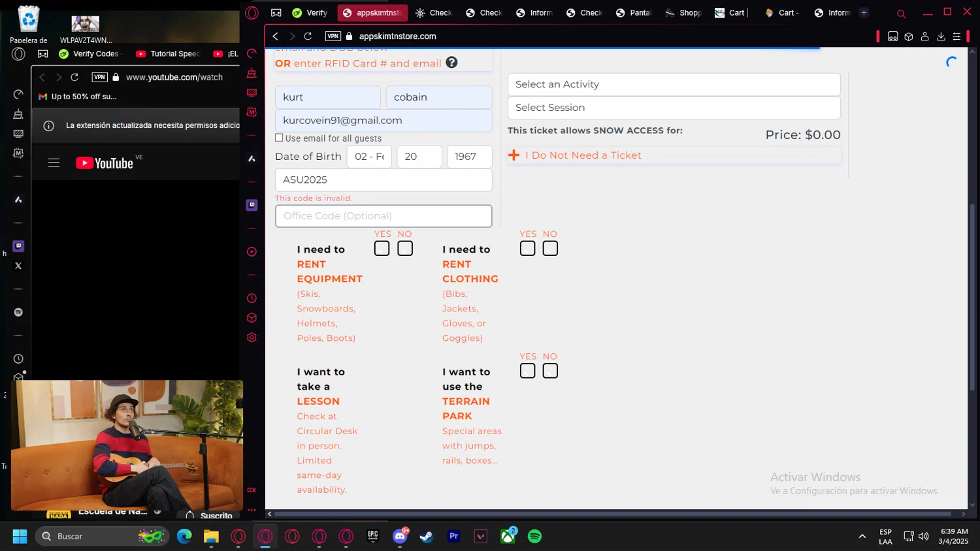Tick NO for Terrain Park
Image resolution: width=980 pixels, height=551 pixels.
[x=550, y=371]
